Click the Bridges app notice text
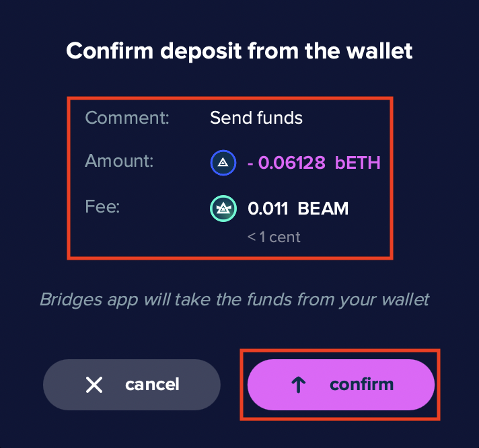Viewport: 479px width, 448px height. [234, 299]
